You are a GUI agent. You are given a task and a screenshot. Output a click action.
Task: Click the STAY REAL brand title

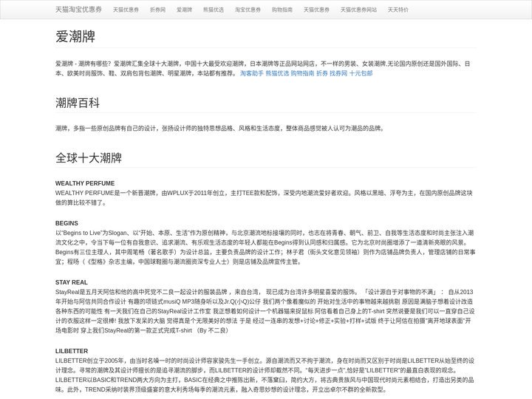[72, 282]
